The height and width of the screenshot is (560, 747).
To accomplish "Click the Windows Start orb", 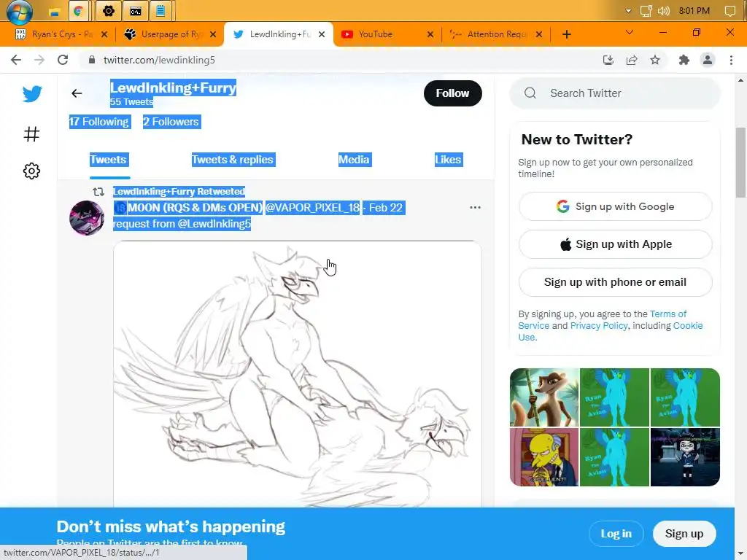I will pyautogui.click(x=20, y=12).
